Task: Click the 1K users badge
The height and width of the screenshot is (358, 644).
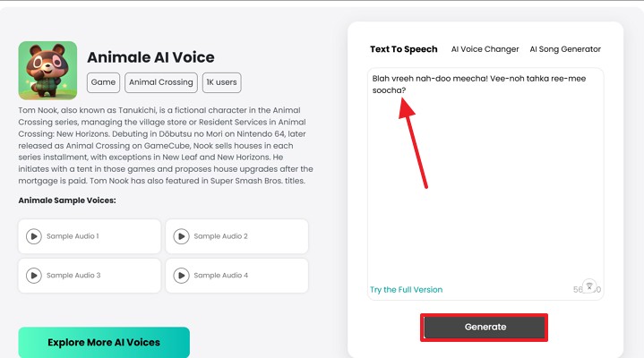Action: pyautogui.click(x=221, y=82)
